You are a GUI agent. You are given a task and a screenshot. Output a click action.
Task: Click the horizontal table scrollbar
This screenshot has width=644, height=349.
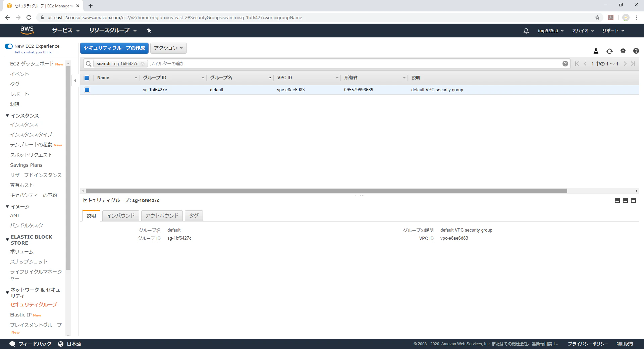[326, 191]
